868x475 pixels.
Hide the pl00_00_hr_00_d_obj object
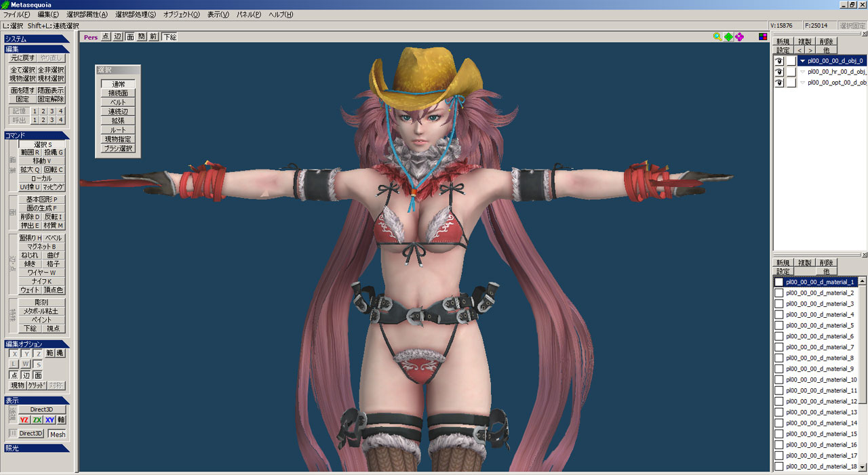[x=779, y=72]
